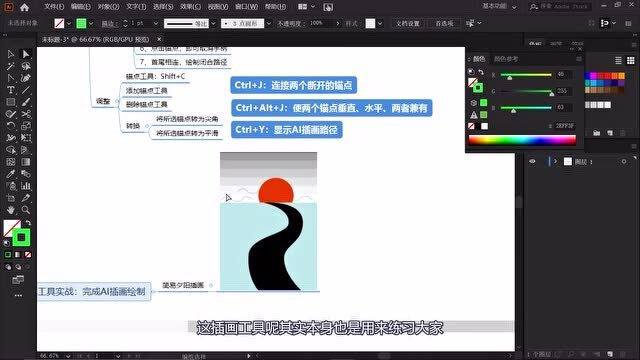640x360 pixels.
Task: Close the document tab
Action: tap(159, 40)
